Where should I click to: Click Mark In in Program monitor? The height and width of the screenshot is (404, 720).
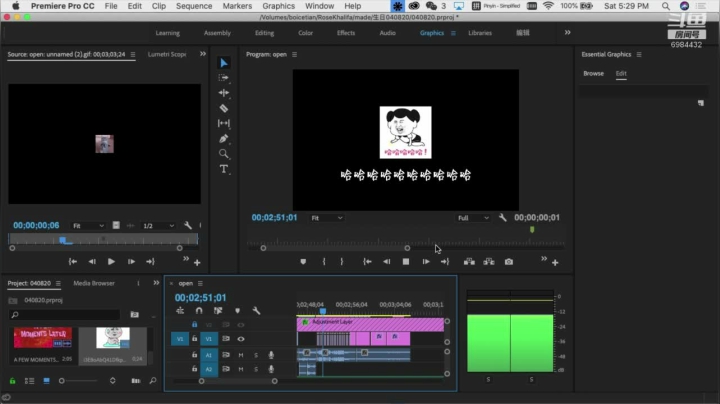[324, 262]
